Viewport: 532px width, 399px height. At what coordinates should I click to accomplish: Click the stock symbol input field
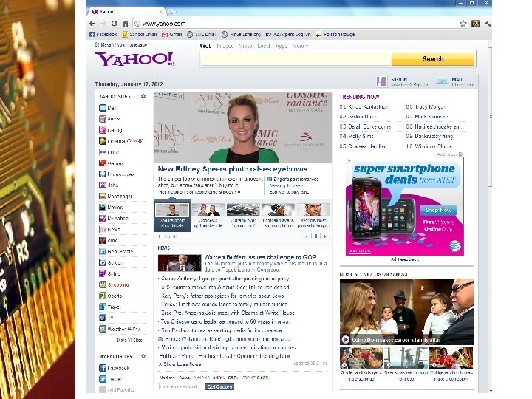point(181,386)
